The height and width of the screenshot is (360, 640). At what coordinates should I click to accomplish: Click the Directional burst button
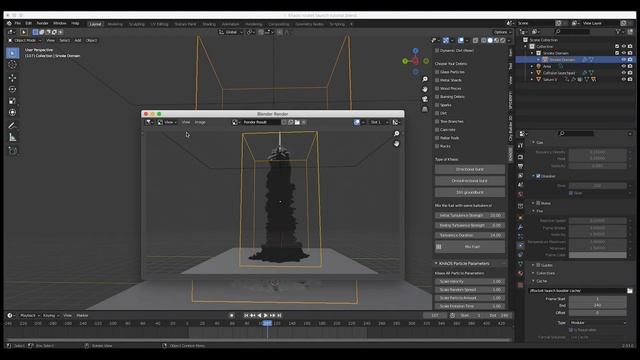click(x=470, y=169)
